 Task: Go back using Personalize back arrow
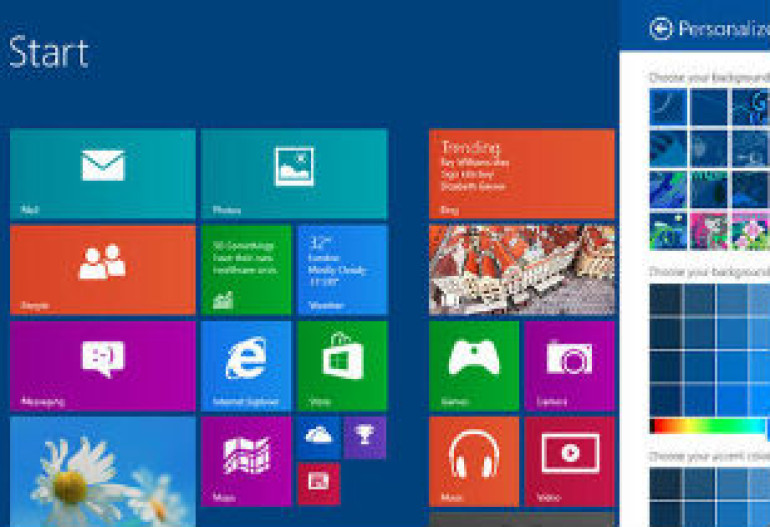[660, 28]
